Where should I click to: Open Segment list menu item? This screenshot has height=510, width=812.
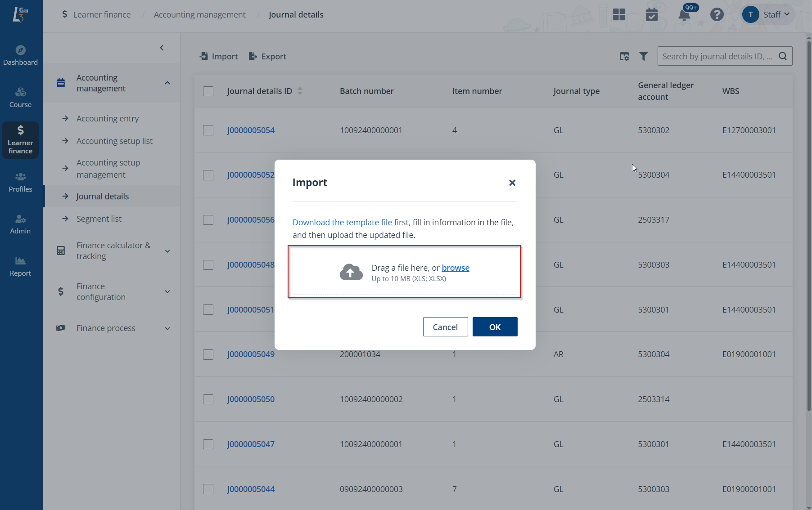pyautogui.click(x=99, y=219)
